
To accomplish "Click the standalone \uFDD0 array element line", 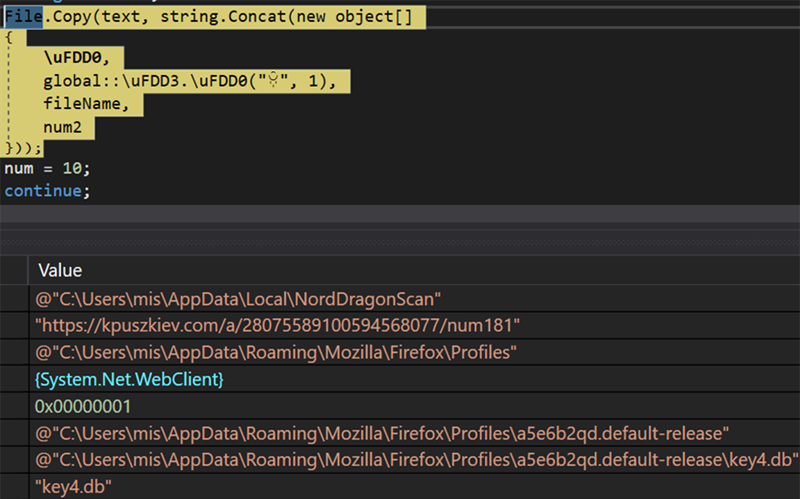I will (x=75, y=60).
